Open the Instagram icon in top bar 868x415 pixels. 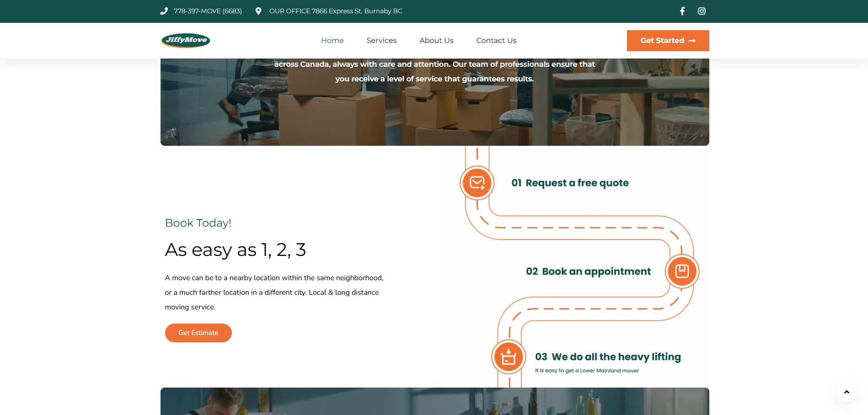coord(702,11)
